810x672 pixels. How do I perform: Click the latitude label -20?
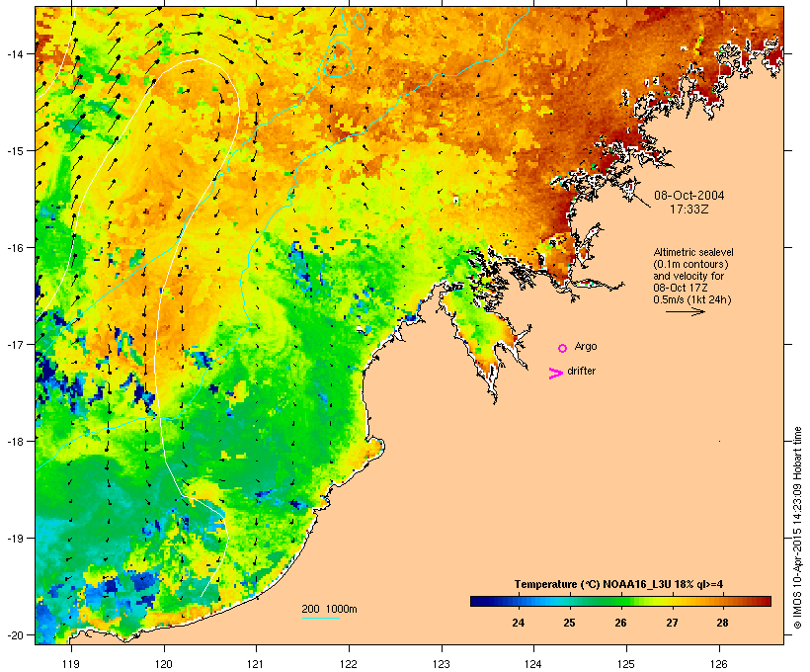point(14,634)
